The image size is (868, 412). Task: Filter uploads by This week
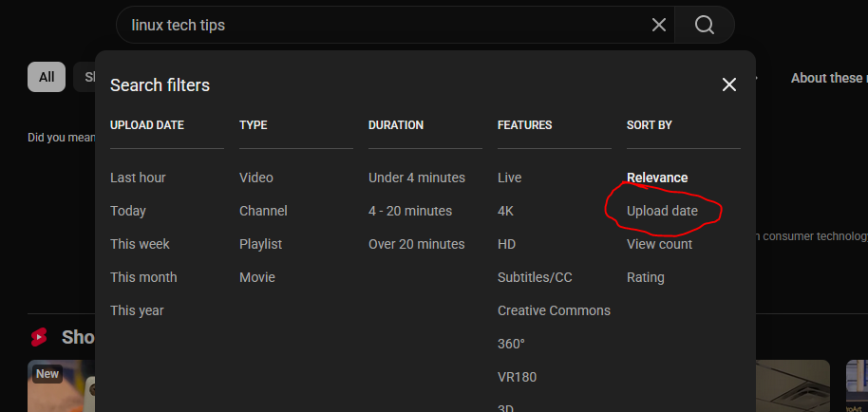[x=140, y=244]
